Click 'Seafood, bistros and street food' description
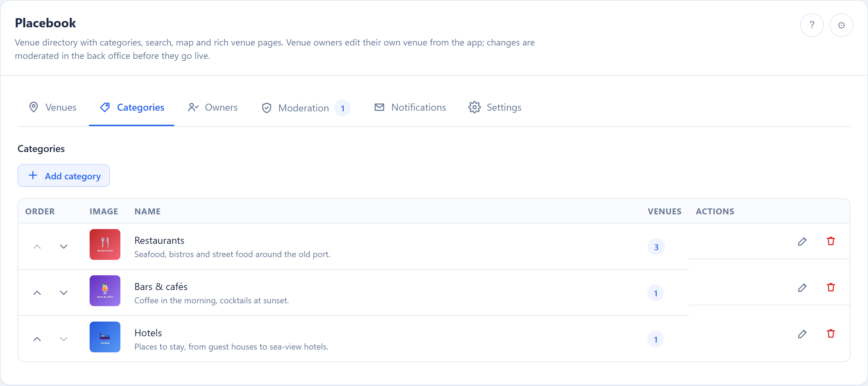 [x=232, y=254]
